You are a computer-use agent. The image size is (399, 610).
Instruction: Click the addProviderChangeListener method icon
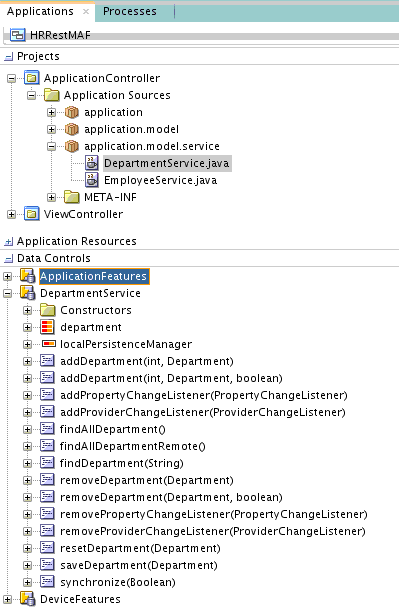[47, 412]
